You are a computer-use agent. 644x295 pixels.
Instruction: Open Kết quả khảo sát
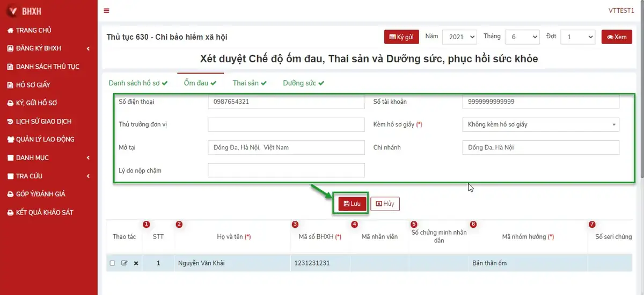40,212
